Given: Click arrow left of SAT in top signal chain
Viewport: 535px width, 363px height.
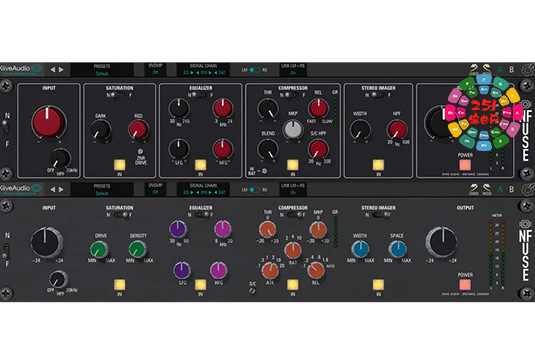Looking at the screenshot, I should 215,73.
